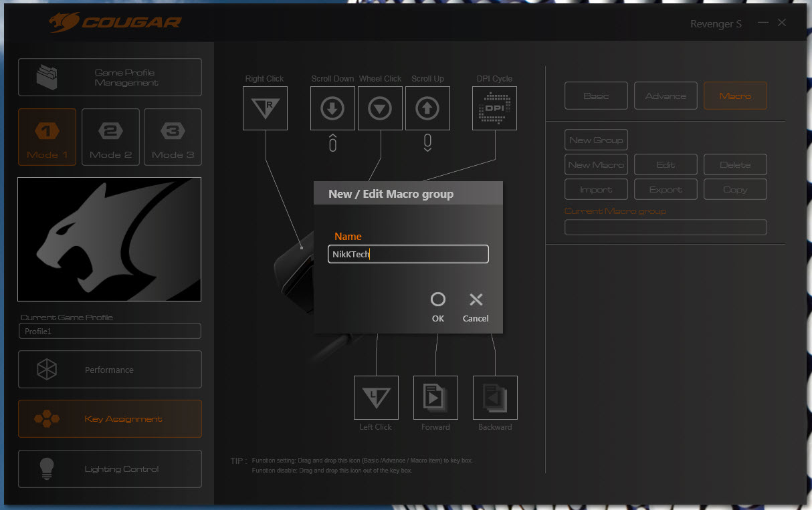Open Game Profile Management

point(110,78)
